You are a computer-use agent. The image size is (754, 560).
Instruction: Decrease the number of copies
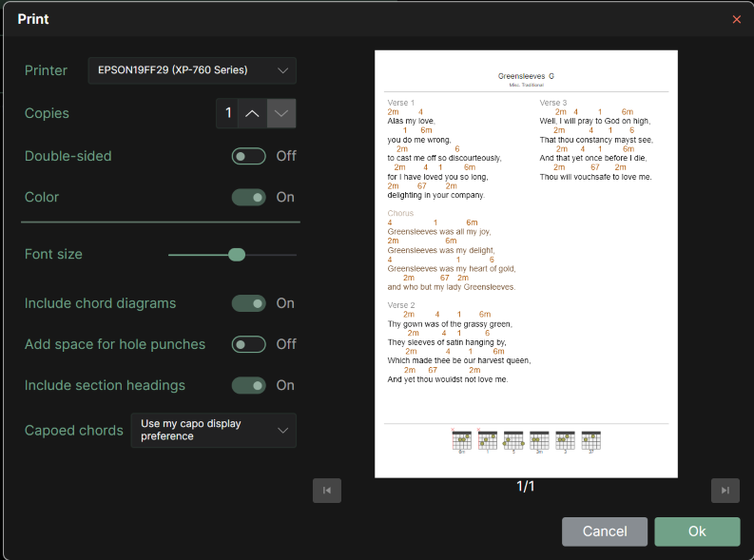(281, 113)
